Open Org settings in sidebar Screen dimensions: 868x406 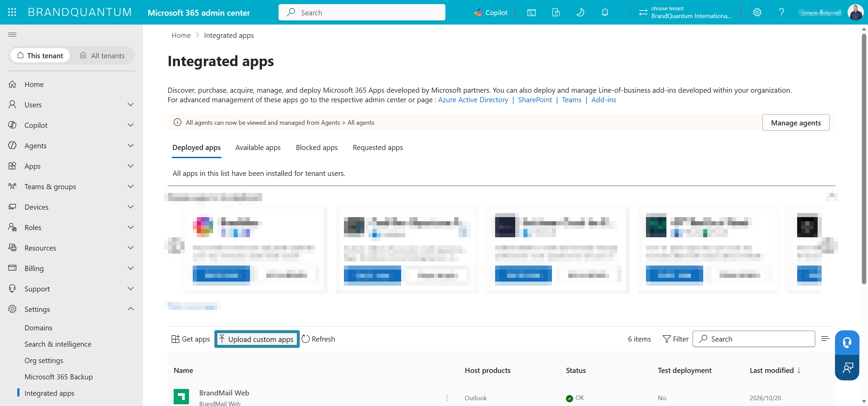[x=44, y=360]
